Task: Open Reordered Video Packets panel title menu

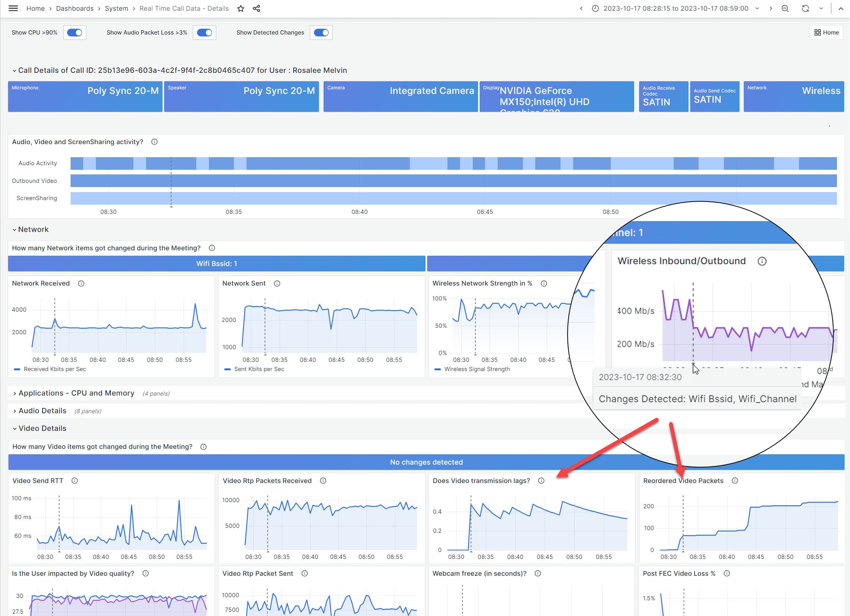Action: pyautogui.click(x=683, y=481)
